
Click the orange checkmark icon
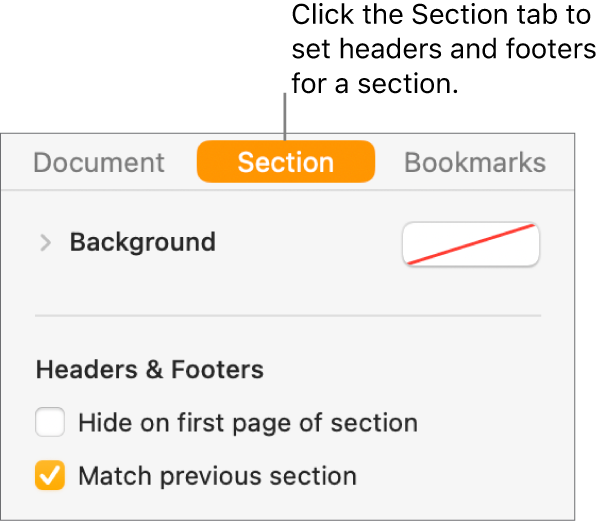point(50,476)
